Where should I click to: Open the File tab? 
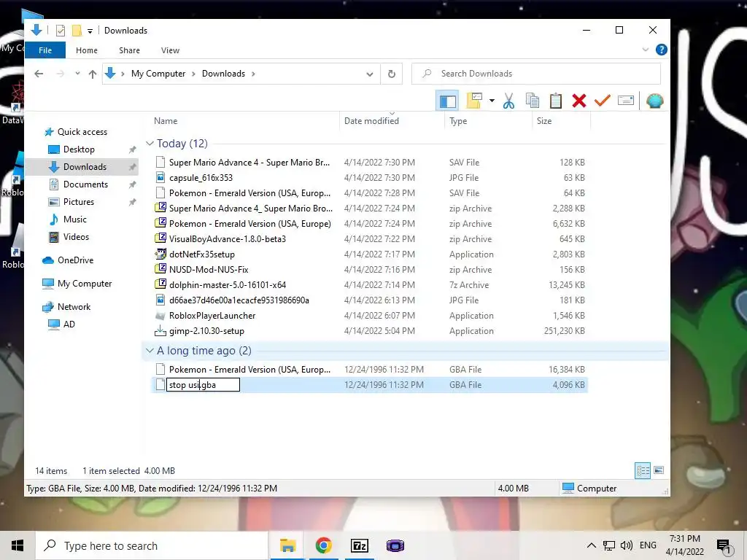tap(45, 50)
